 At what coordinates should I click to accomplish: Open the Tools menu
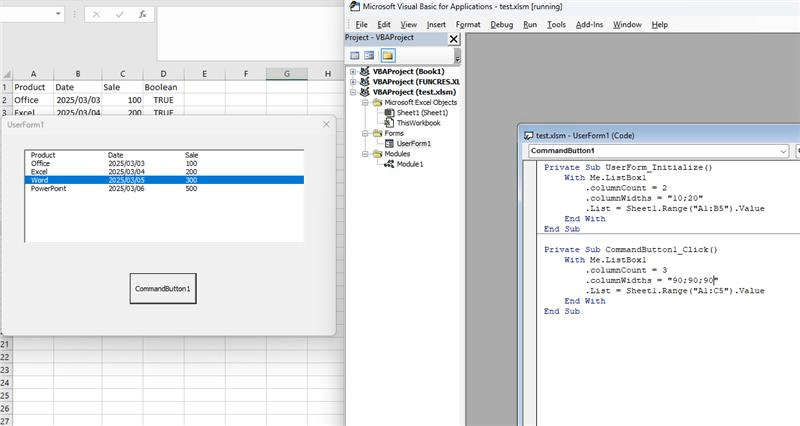[556, 24]
